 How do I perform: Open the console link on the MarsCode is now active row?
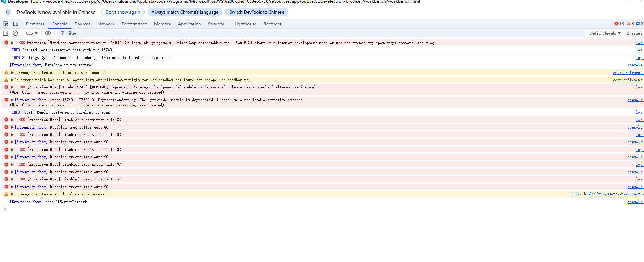pos(636,65)
